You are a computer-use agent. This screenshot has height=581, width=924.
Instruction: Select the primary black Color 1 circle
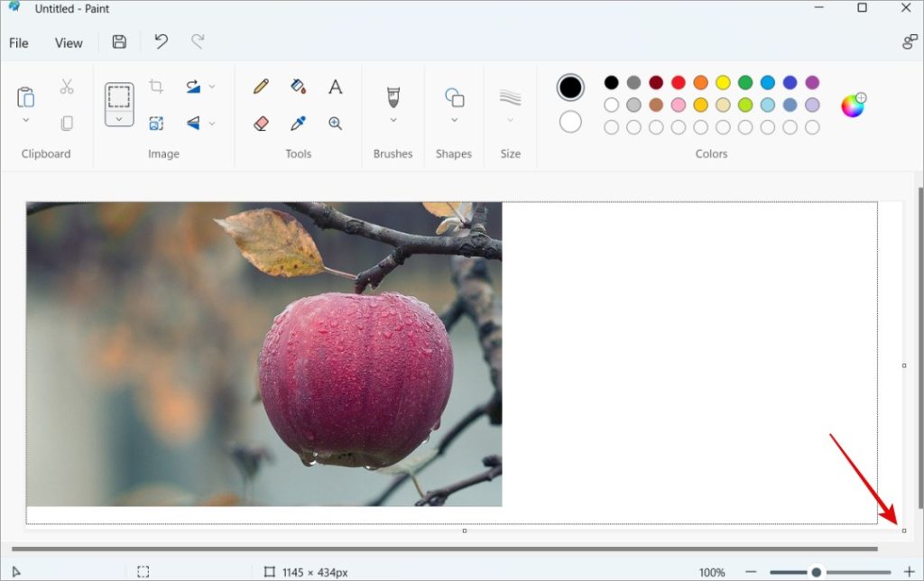[x=570, y=88]
